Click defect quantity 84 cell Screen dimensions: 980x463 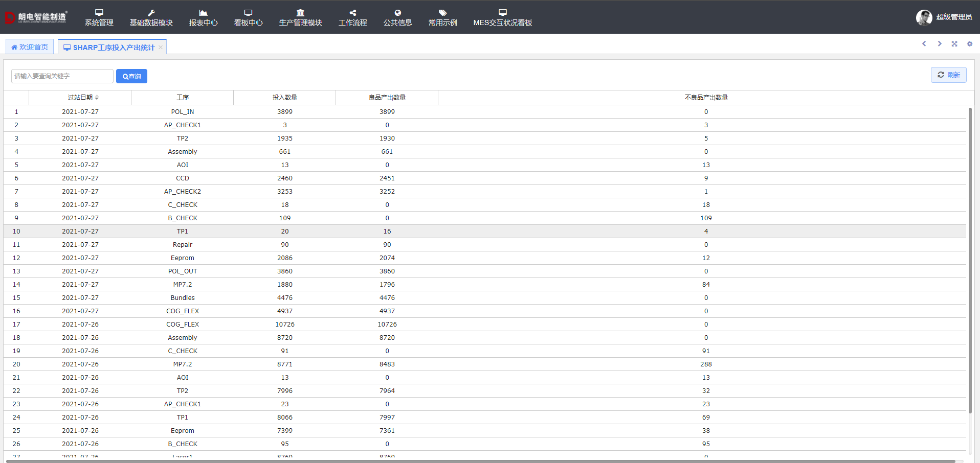pos(706,285)
